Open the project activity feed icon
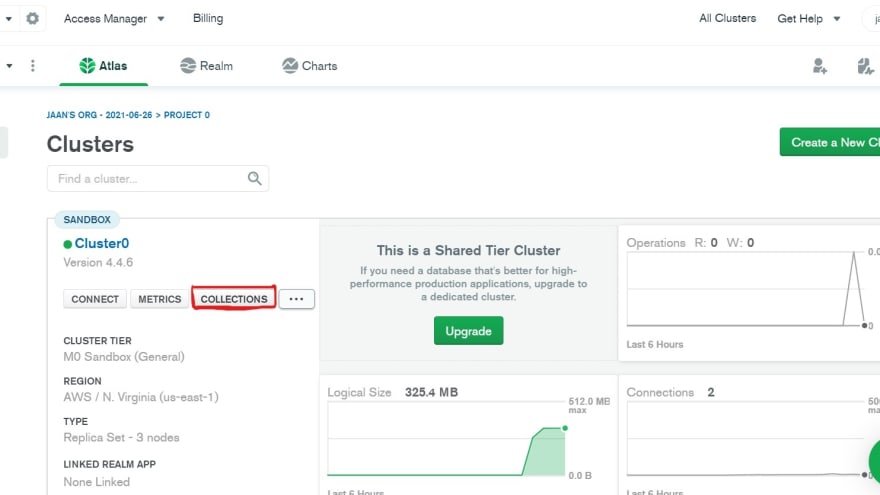The width and height of the screenshot is (880, 495). click(x=865, y=66)
